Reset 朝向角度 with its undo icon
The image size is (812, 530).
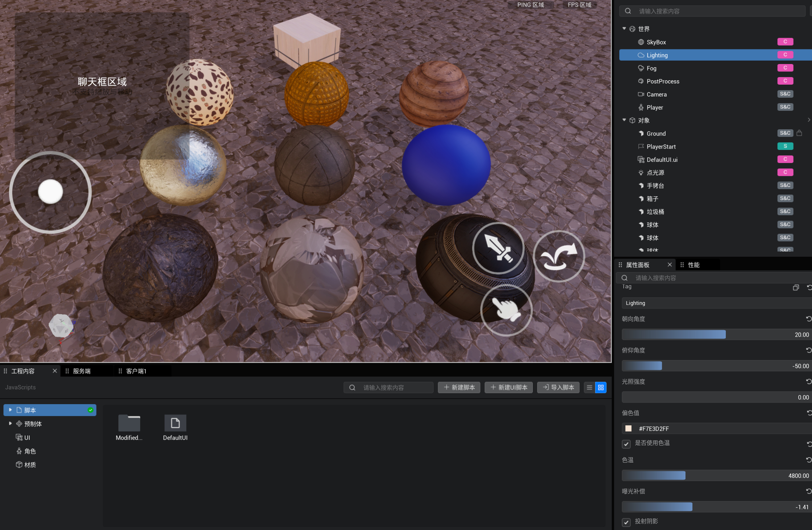(x=809, y=319)
